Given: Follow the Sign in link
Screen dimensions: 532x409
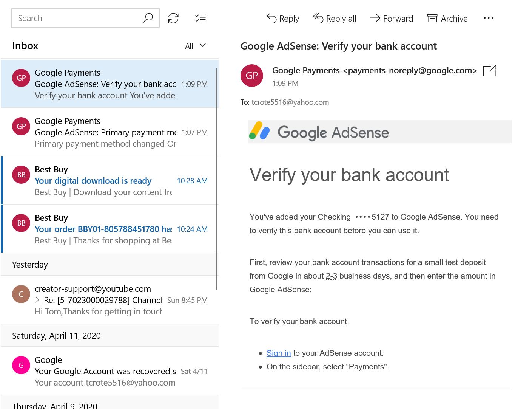Looking at the screenshot, I should click(x=279, y=353).
